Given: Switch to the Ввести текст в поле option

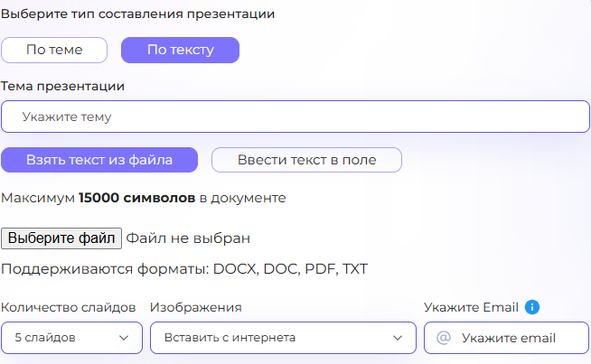Looking at the screenshot, I should coord(306,160).
